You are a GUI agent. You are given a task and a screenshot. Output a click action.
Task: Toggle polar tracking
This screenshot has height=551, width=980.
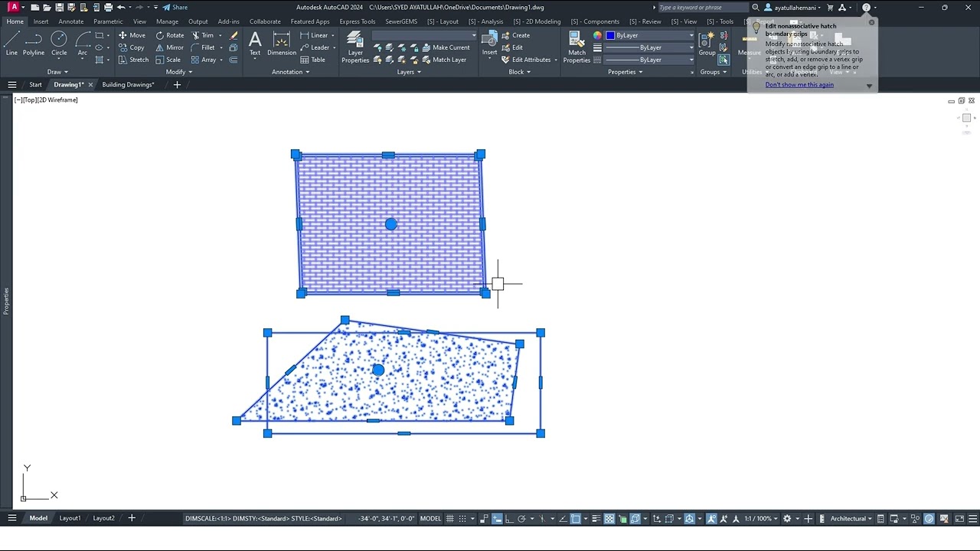(521, 518)
